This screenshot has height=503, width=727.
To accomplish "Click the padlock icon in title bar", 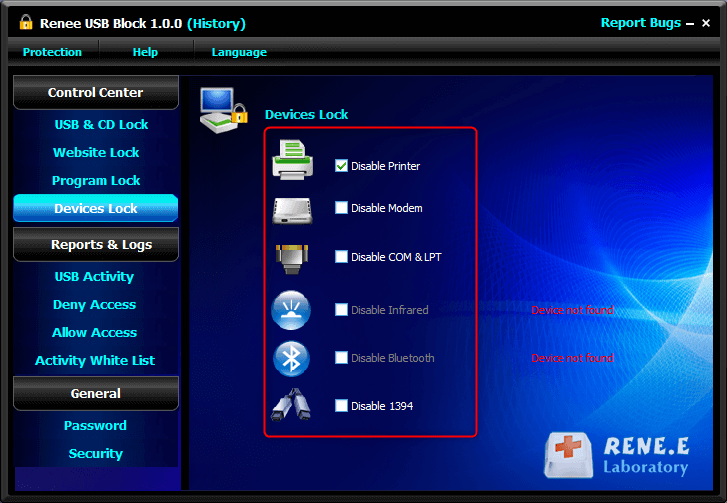I will pos(26,22).
